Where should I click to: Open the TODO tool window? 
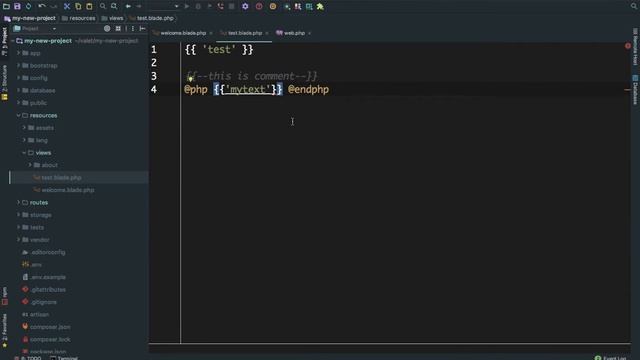pyautogui.click(x=28, y=358)
